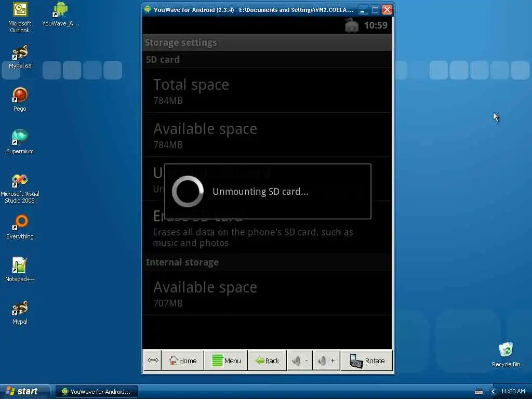
Task: Click the Total space 784MB entry
Action: (267, 90)
